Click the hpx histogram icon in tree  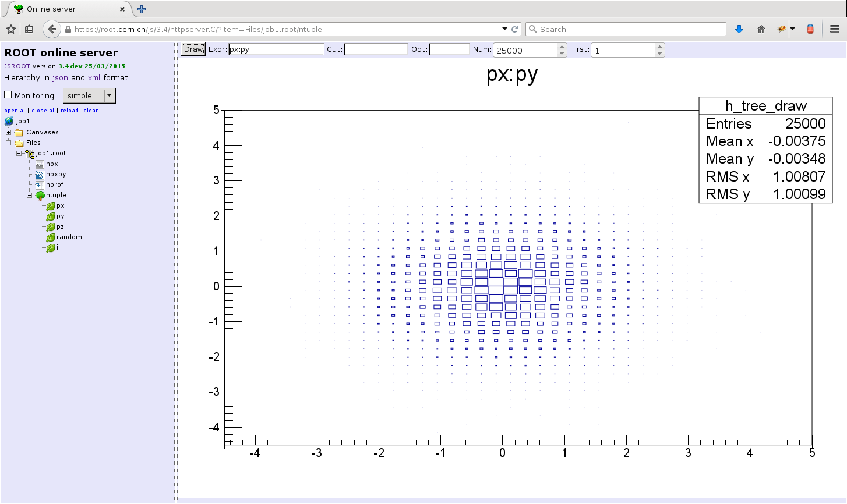click(x=40, y=164)
